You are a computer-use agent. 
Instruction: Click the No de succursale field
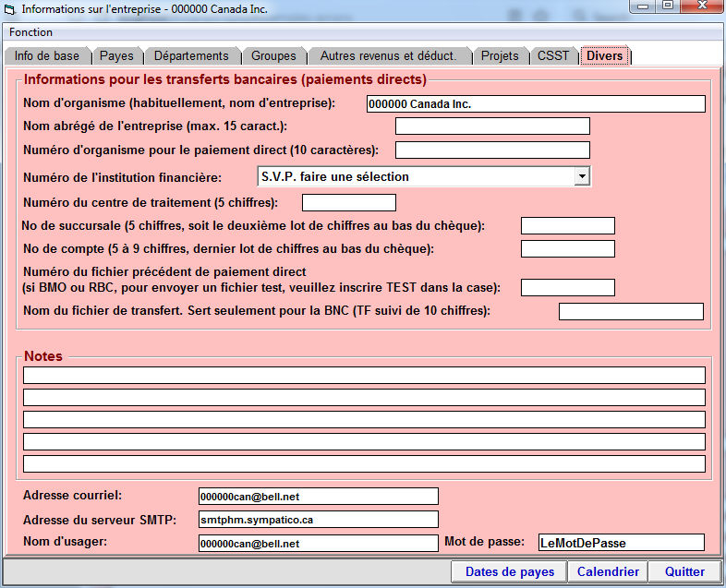coord(567,226)
